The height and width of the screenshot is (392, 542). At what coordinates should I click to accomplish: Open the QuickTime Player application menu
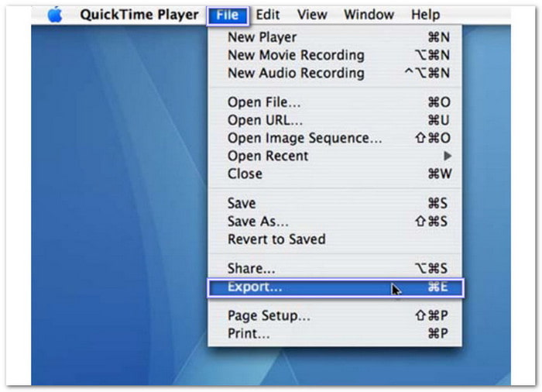(139, 15)
